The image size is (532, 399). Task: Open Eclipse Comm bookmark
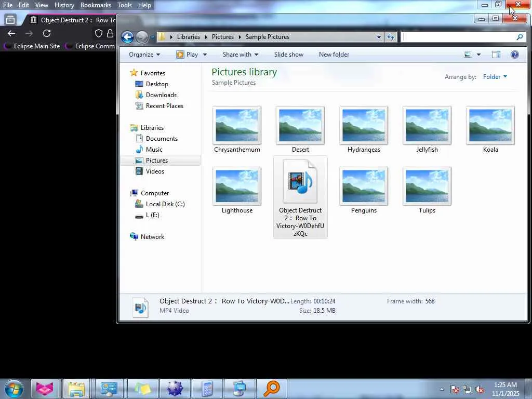pyautogui.click(x=90, y=46)
